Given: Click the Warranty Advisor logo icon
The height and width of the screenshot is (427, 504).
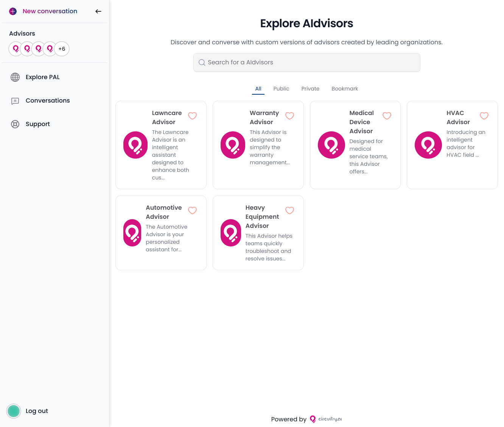Looking at the screenshot, I should [233, 145].
